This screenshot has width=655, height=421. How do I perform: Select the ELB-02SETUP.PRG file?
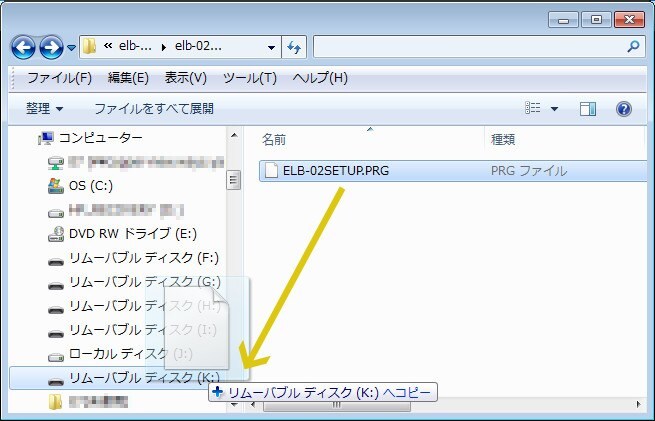pyautogui.click(x=335, y=171)
